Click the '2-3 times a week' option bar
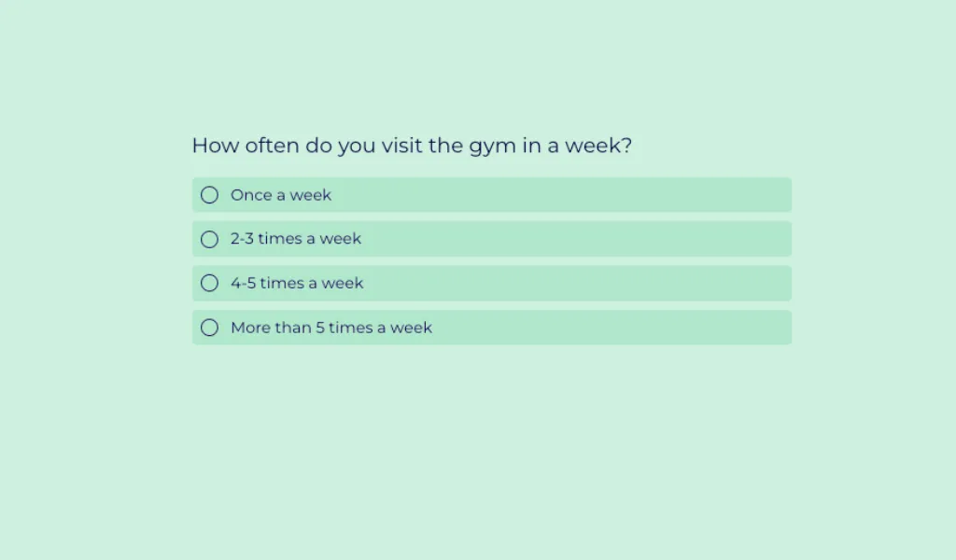This screenshot has height=560, width=956. [x=560, y=239]
